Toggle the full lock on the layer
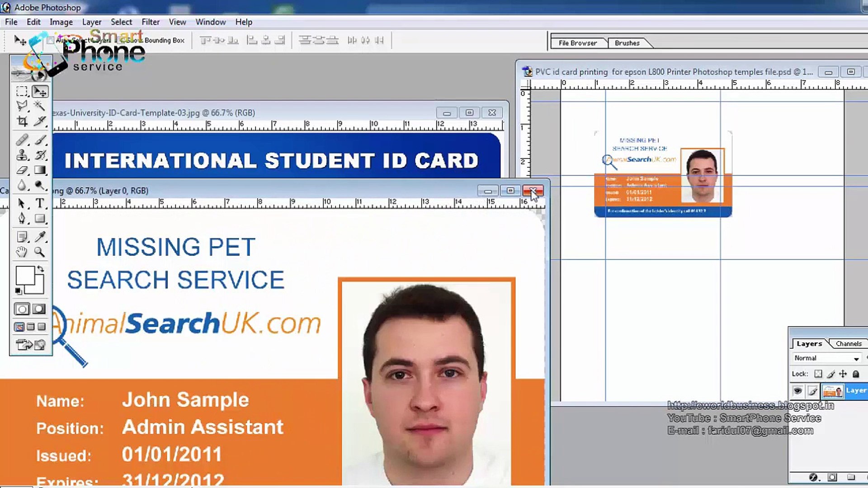The height and width of the screenshot is (488, 868). [856, 374]
